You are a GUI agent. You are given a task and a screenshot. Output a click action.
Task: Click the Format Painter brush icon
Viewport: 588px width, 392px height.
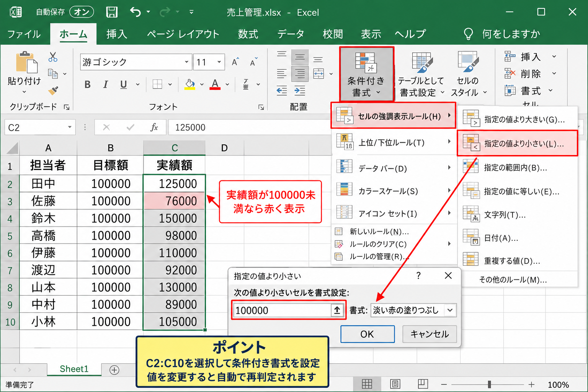tap(53, 91)
